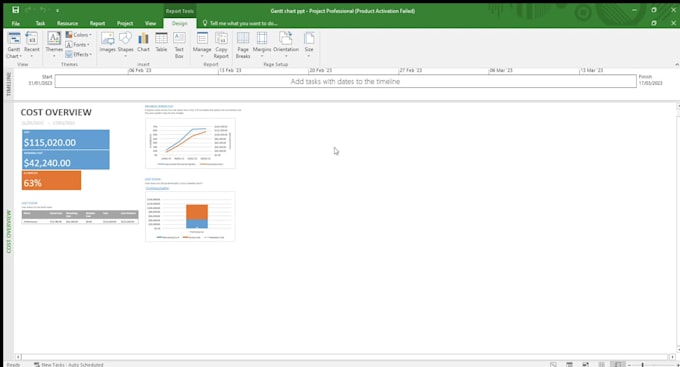
Task: Open the page Size options
Action: (x=309, y=45)
